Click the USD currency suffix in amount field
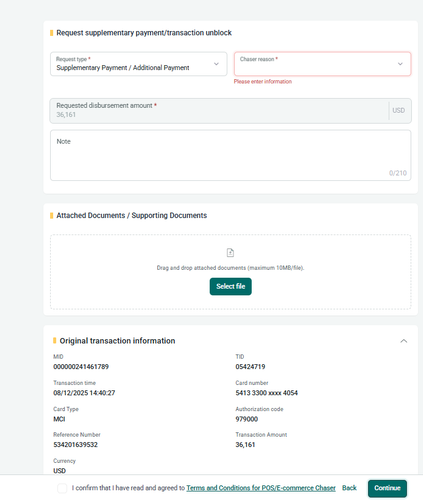423x500 pixels. point(399,110)
